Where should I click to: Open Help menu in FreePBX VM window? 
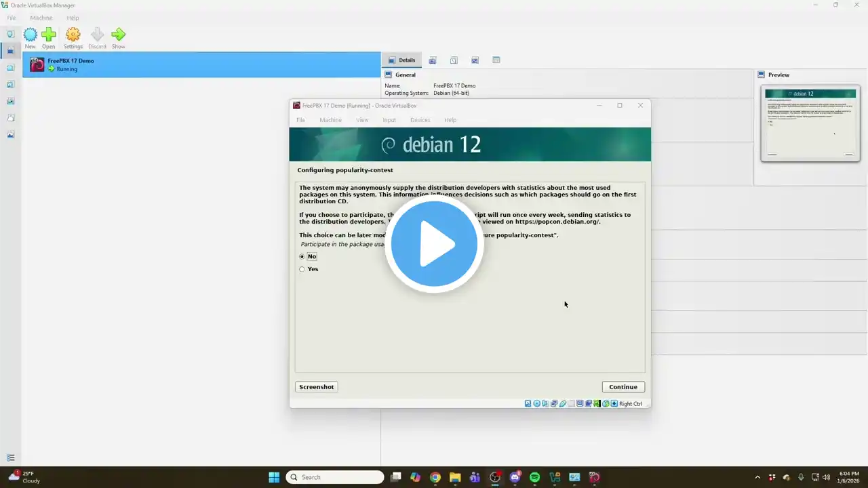click(x=450, y=120)
